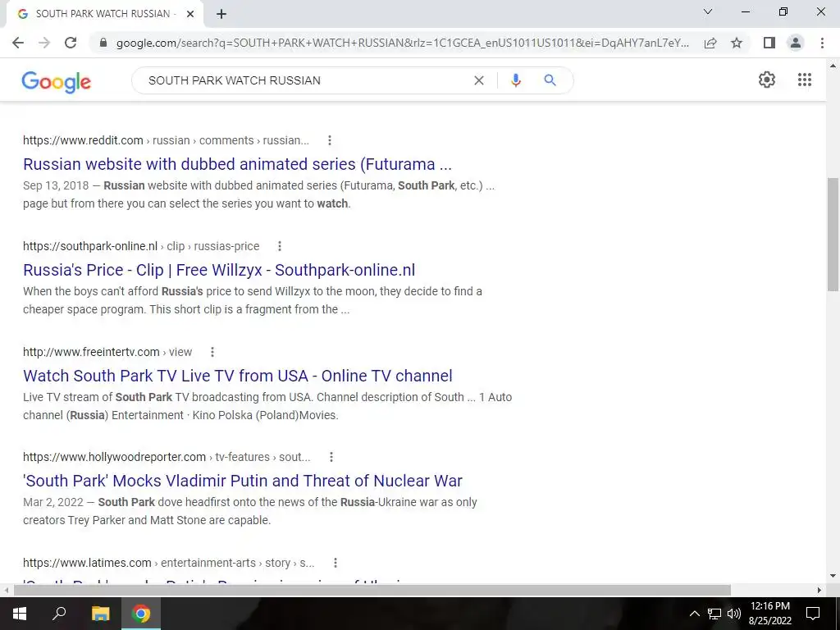The width and height of the screenshot is (840, 630).
Task: Click the scroll up arrow of vertical scrollbar
Action: [833, 66]
